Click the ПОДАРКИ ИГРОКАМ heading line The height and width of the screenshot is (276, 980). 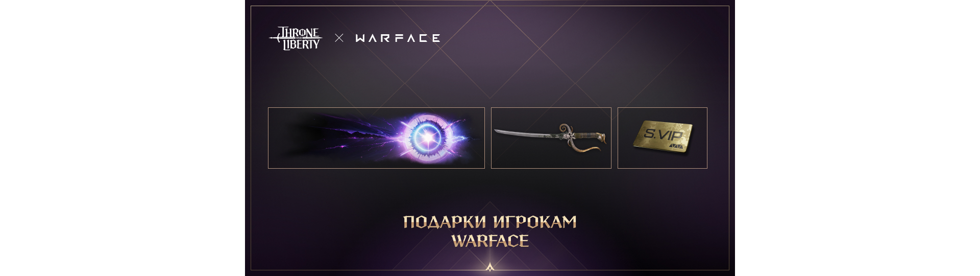(490, 222)
